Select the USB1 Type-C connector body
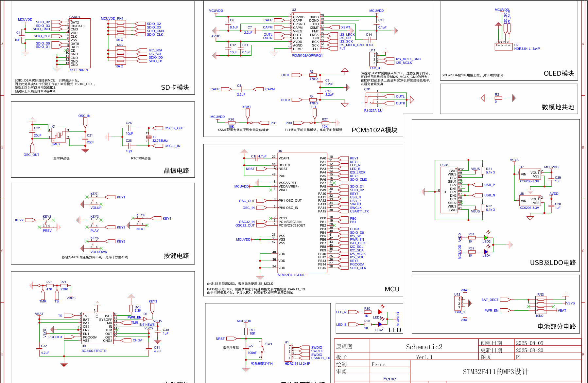Viewport: 588px width, 383px height. point(449,190)
